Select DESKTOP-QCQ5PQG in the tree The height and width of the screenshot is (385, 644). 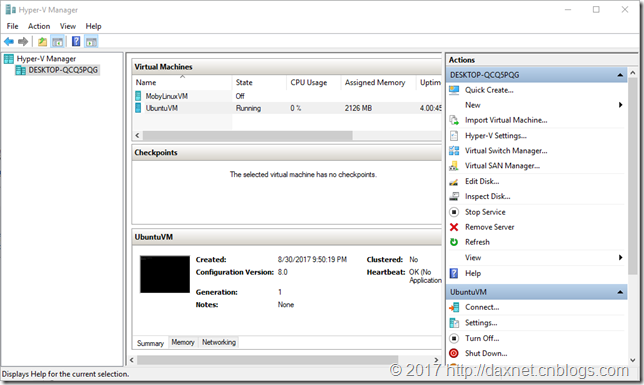(63, 70)
